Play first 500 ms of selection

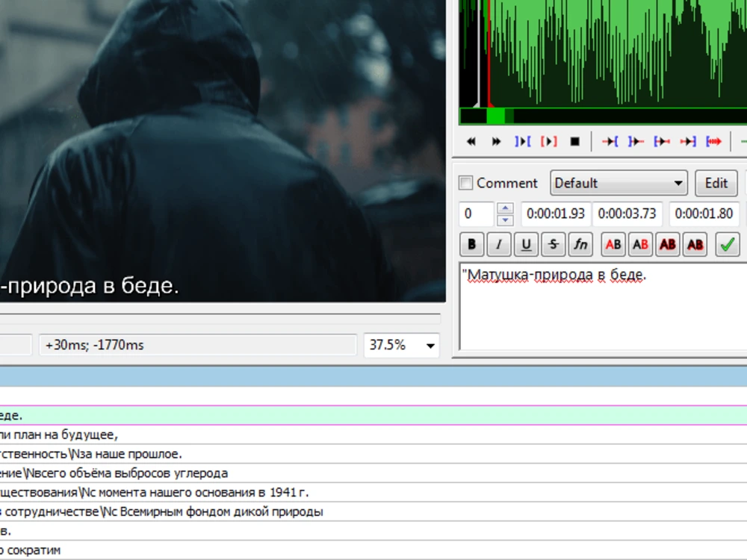coord(662,141)
